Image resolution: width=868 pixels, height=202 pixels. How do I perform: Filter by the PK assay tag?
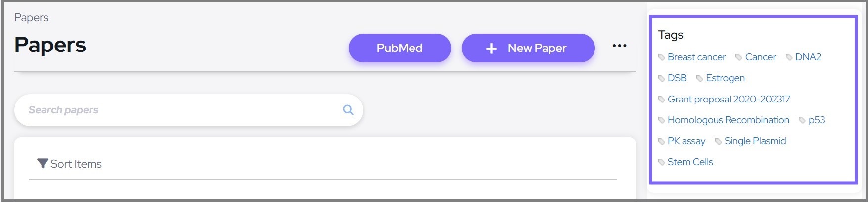pyautogui.click(x=686, y=141)
